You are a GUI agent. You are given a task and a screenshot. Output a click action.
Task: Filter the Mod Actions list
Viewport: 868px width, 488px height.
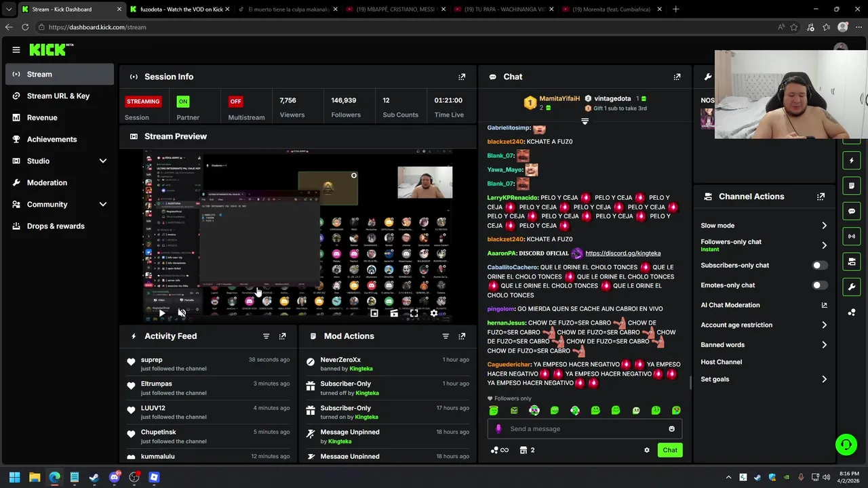(446, 336)
